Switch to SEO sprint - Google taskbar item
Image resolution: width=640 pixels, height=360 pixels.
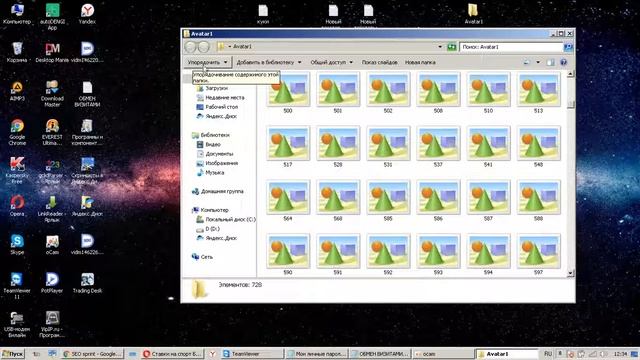click(x=92, y=354)
